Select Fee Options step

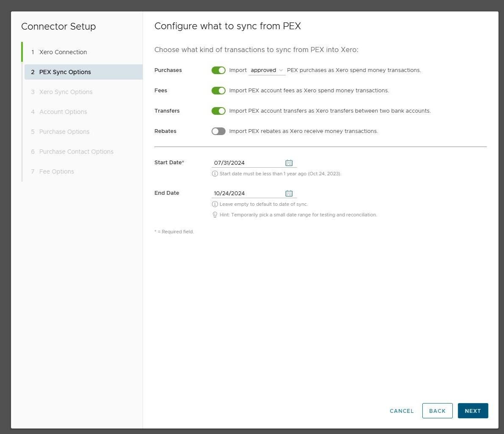(x=56, y=171)
